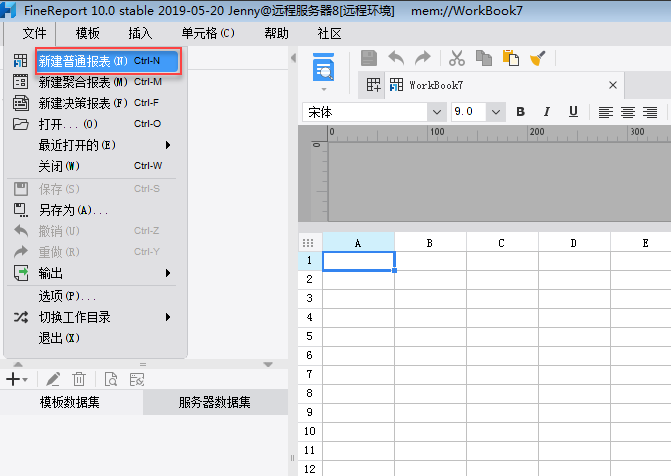Click the cut scissors icon

click(x=457, y=58)
